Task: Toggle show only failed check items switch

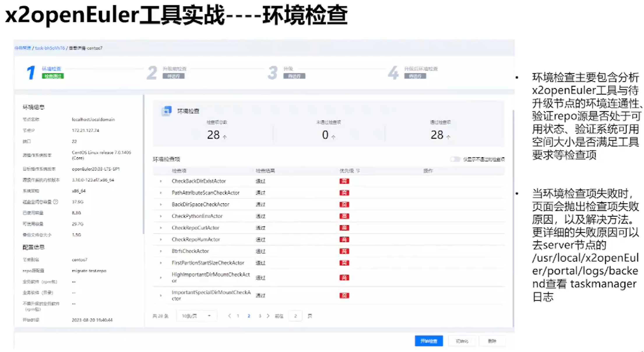Action: click(455, 159)
